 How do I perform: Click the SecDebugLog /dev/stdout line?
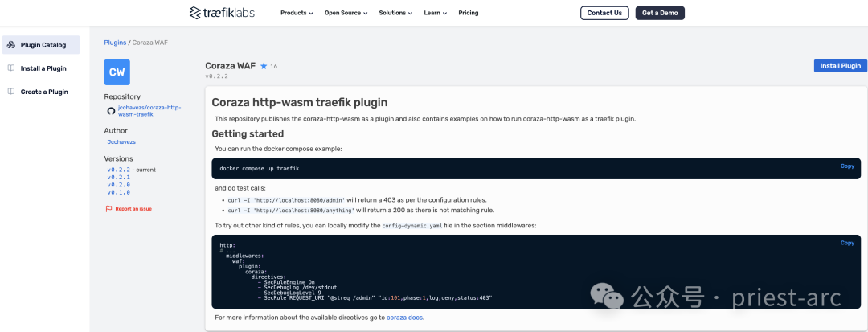297,287
